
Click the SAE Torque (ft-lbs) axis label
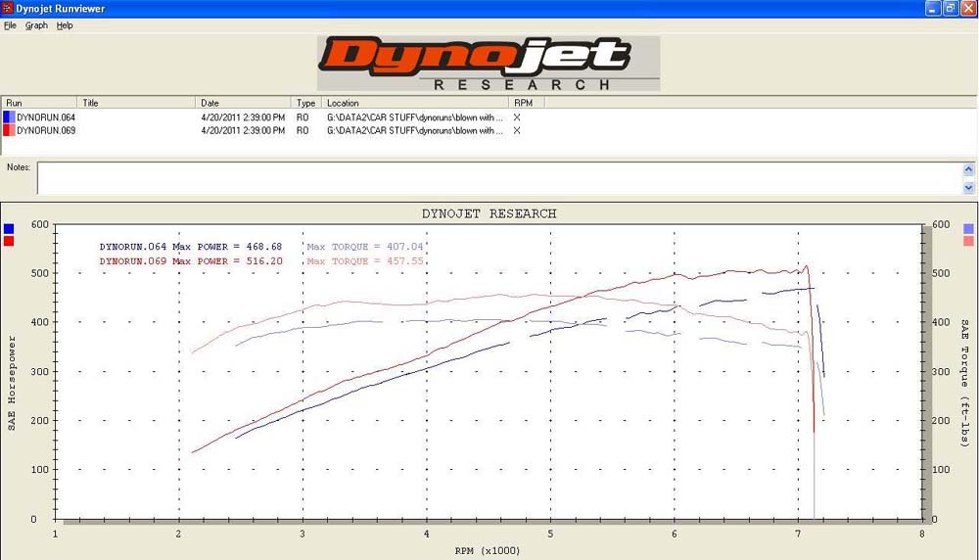point(965,383)
